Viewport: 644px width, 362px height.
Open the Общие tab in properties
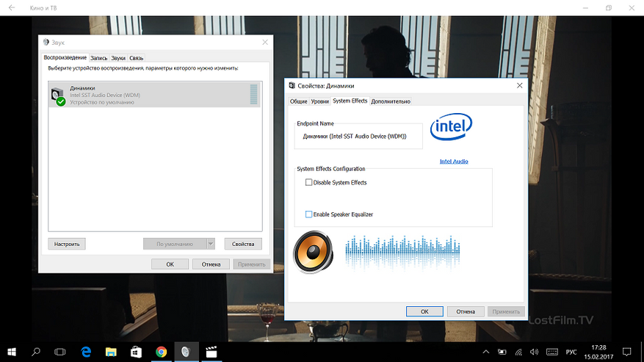299,101
